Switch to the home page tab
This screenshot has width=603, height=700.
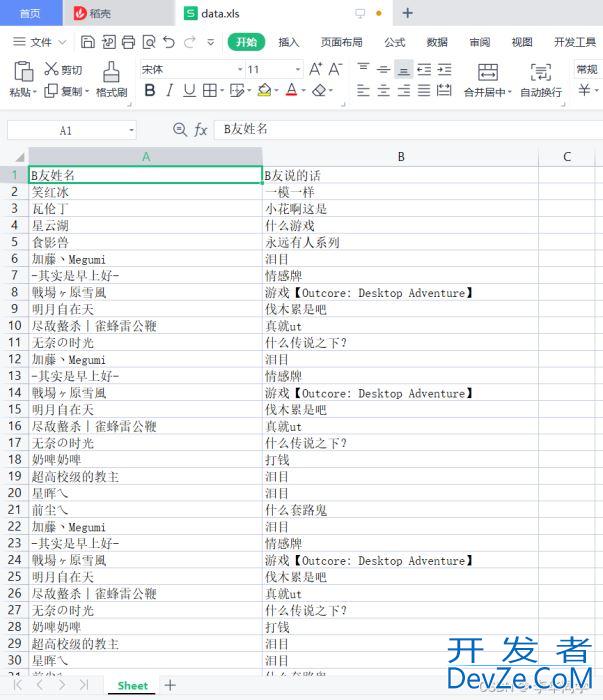(x=30, y=13)
